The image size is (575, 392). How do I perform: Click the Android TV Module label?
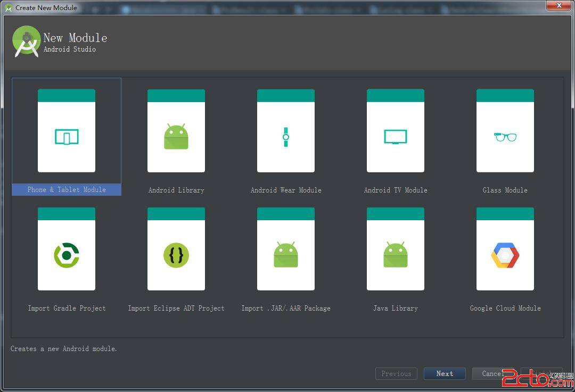click(395, 190)
